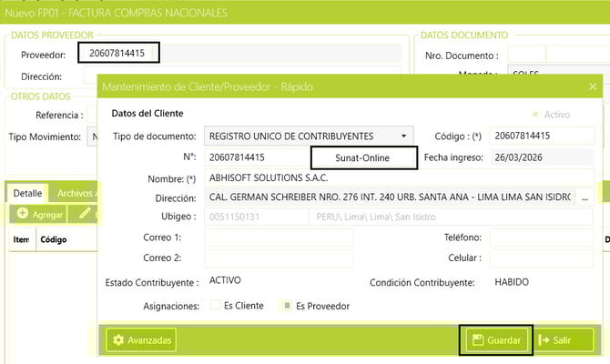Viewport: 610px width, 364px height.
Task: Click the Proveedor field with 20607814415
Action: click(x=118, y=54)
